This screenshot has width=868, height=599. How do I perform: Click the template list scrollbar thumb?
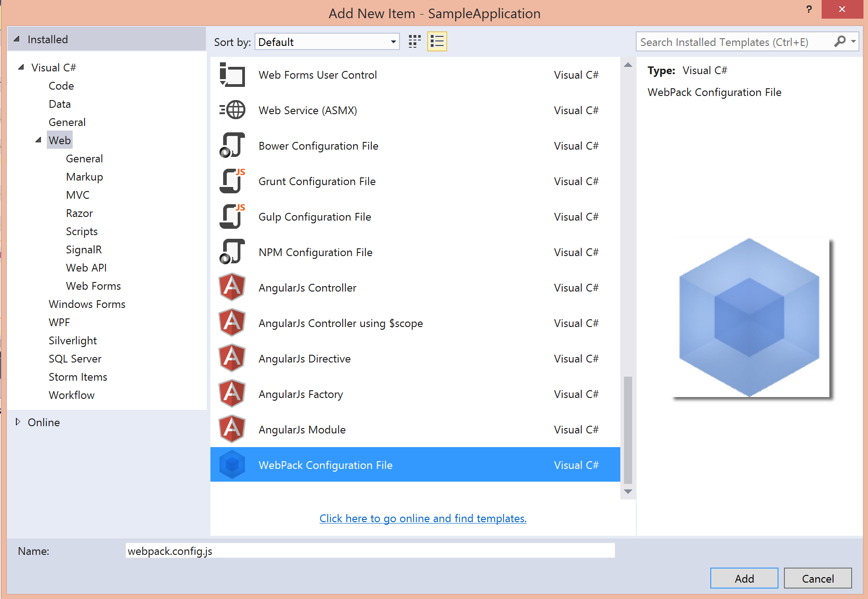pyautogui.click(x=628, y=430)
